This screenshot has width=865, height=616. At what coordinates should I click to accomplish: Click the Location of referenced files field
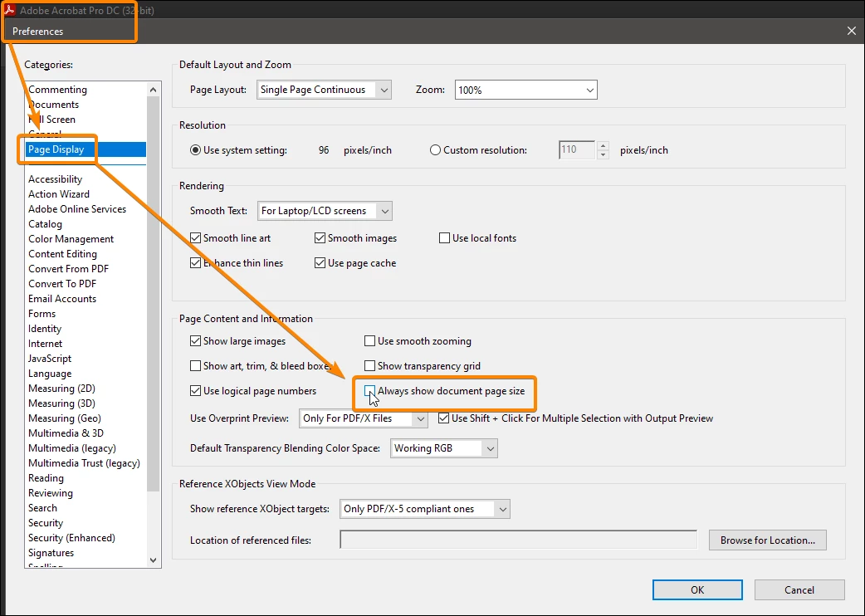519,540
